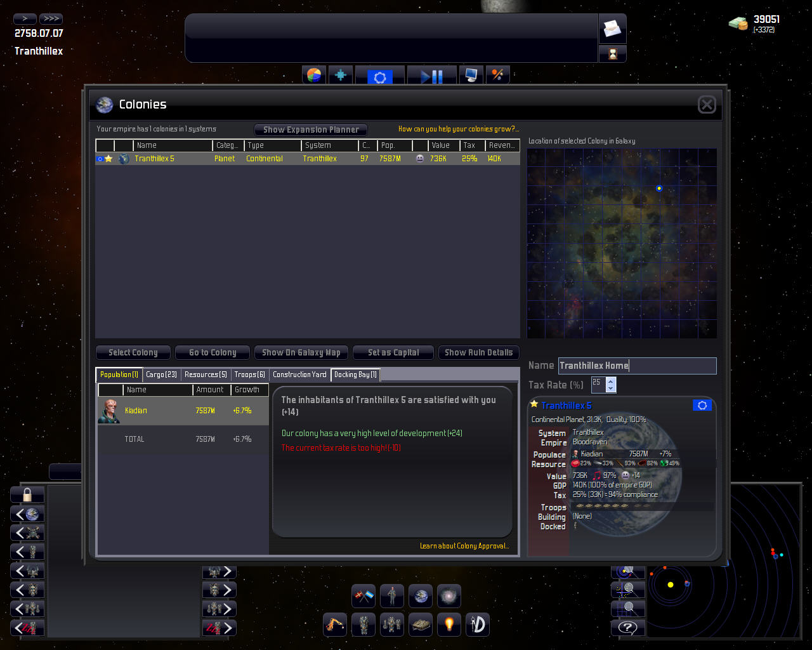Click the colony location galaxy minimap
Image resolution: width=812 pixels, height=650 pixels.
pos(622,243)
